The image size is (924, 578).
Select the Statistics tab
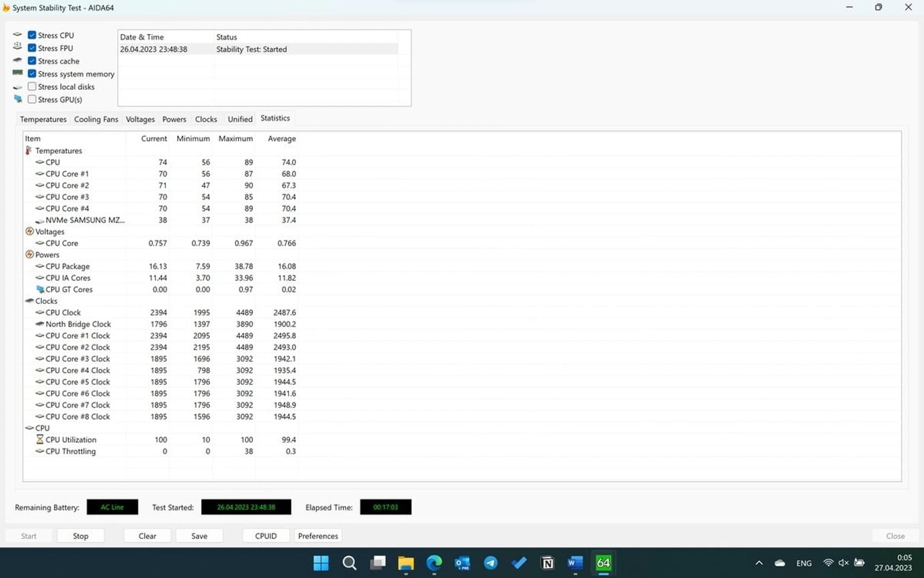coord(275,118)
